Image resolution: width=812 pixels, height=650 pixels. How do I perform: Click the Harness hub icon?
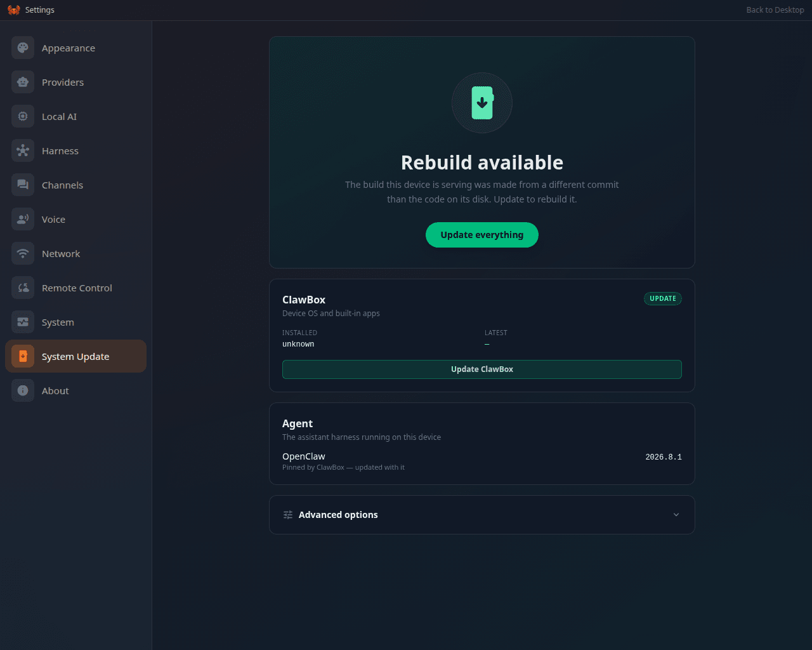23,150
